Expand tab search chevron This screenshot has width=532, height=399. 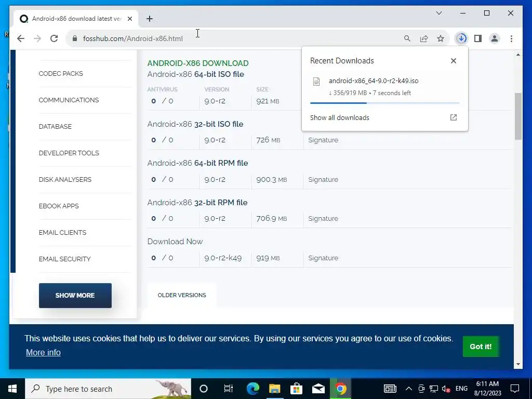[x=438, y=13]
